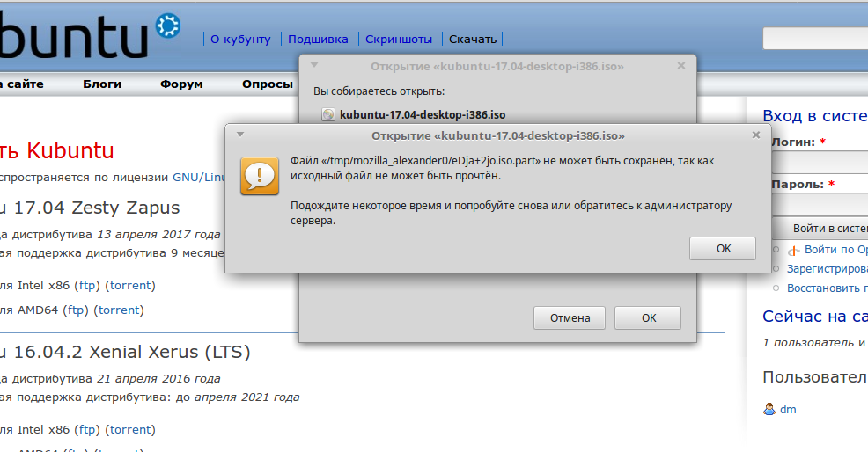
Task: Go to the Форум tab
Action: [181, 84]
